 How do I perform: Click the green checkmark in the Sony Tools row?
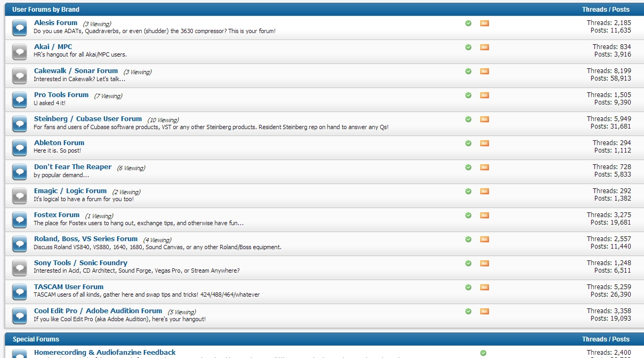[468, 264]
